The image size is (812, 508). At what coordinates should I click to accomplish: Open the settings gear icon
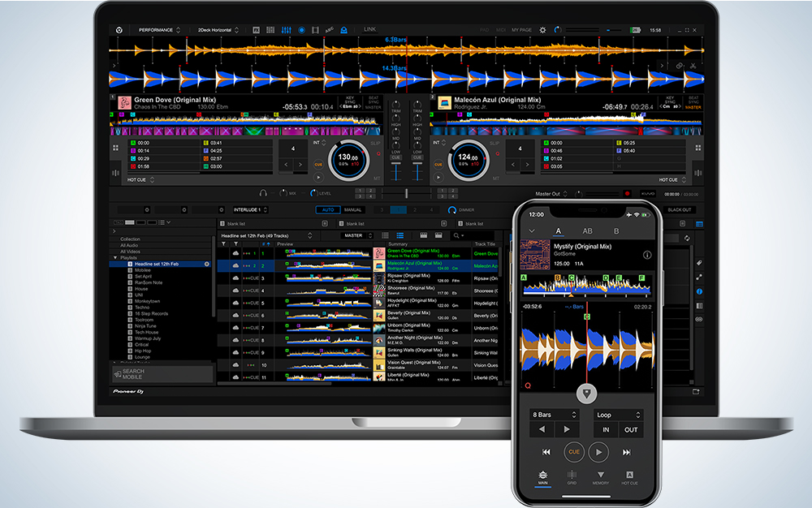542,30
